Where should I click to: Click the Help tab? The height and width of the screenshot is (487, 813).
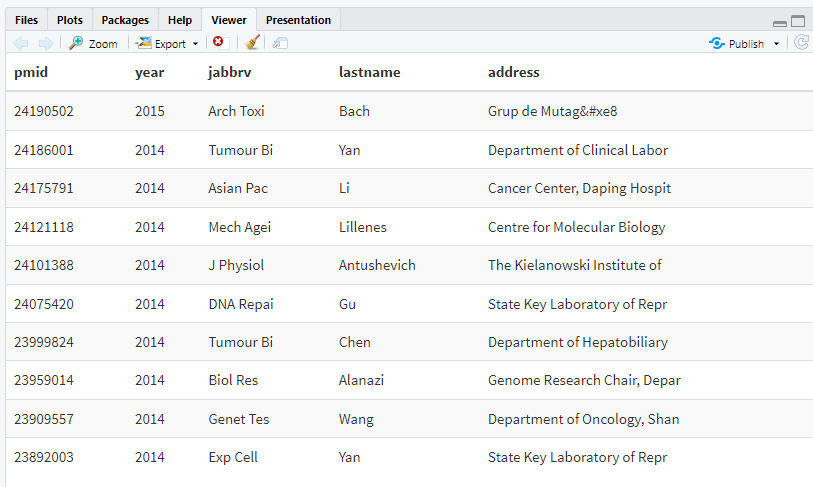tap(180, 20)
